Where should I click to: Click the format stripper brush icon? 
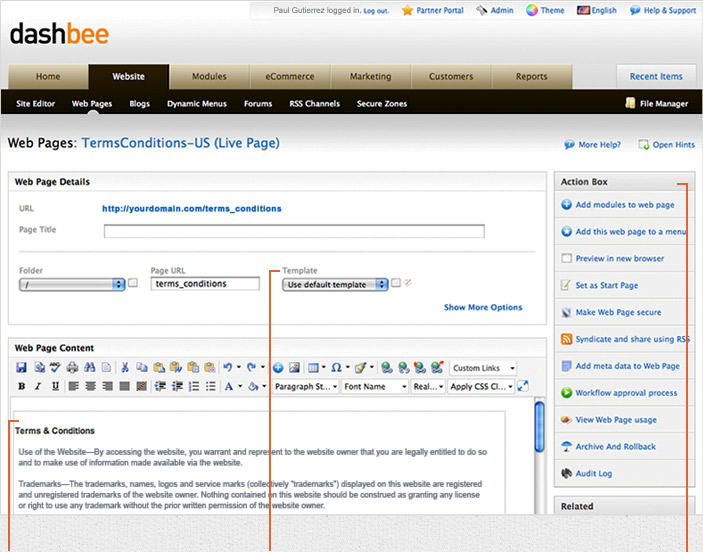(x=360, y=368)
